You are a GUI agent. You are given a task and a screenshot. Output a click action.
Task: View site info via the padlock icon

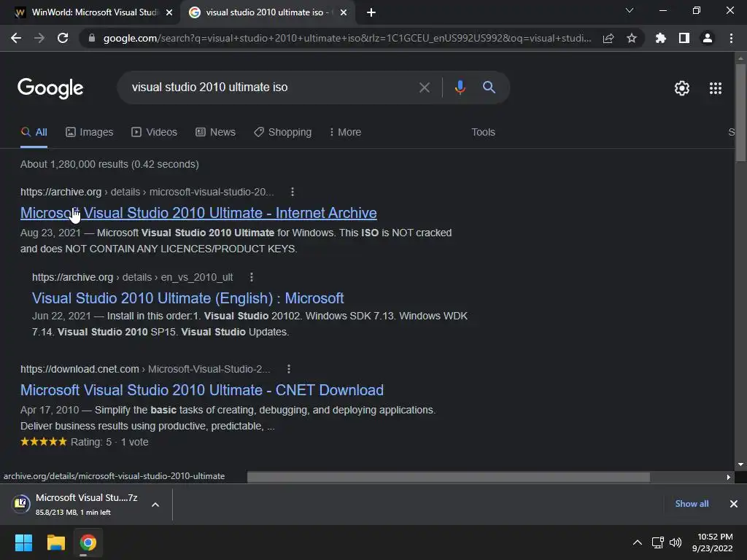click(92, 38)
